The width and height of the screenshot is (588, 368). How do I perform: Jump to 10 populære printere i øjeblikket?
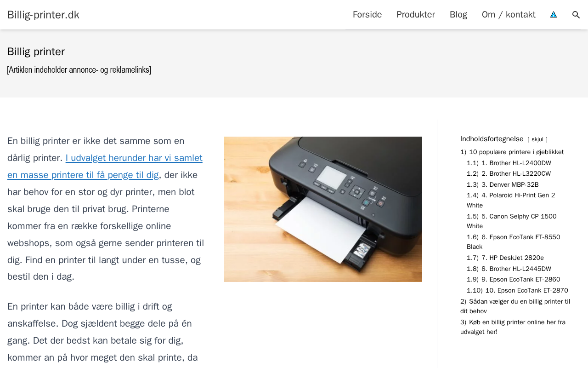(512, 152)
